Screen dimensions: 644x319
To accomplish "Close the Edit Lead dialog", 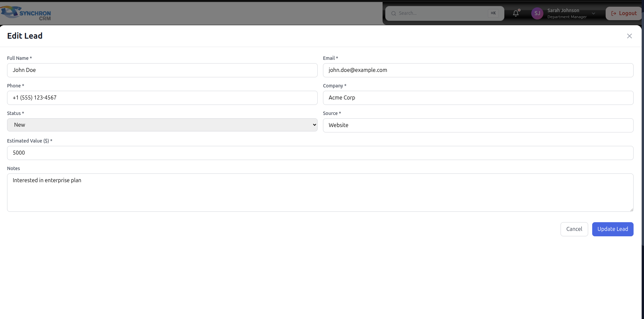I will tap(629, 36).
